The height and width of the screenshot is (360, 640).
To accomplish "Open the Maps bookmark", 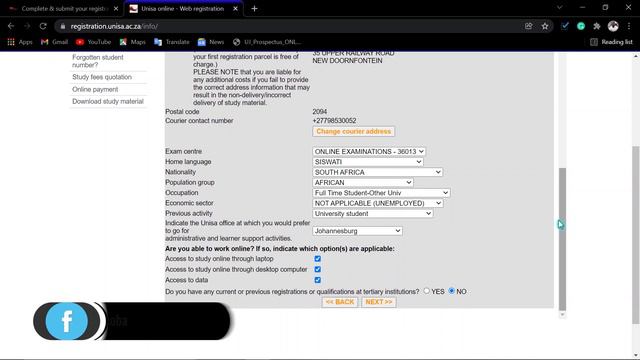I will tap(133, 42).
